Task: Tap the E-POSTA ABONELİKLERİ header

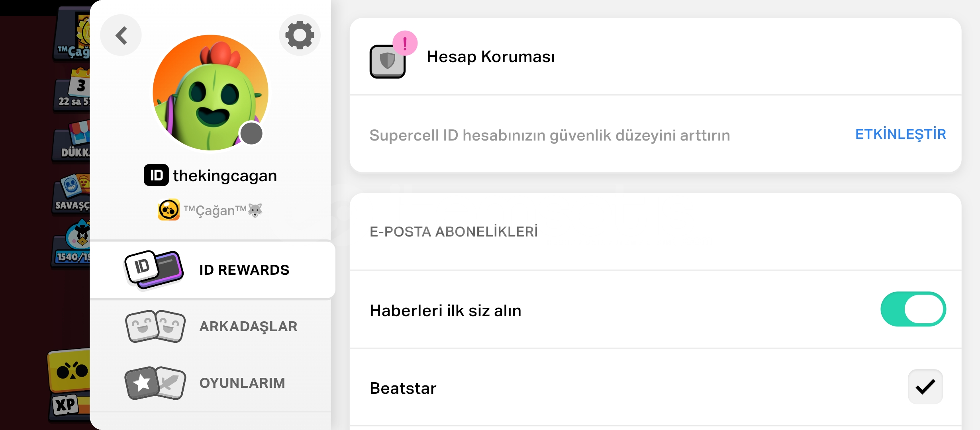Action: tap(454, 232)
